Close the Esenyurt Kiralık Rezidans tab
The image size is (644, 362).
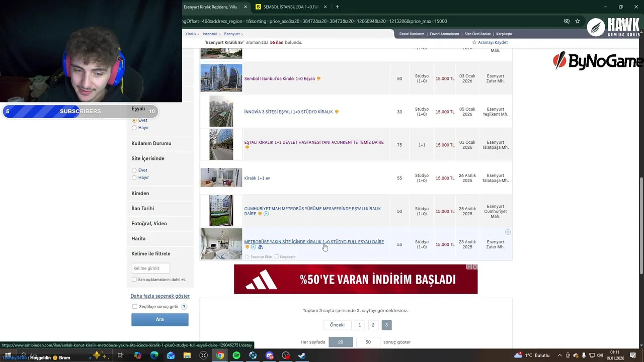(x=246, y=7)
